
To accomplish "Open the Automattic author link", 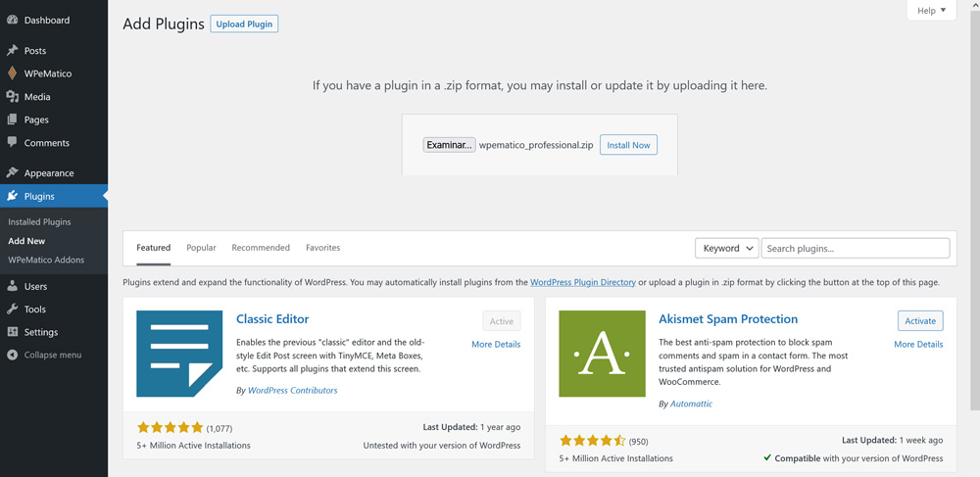I will tap(691, 404).
